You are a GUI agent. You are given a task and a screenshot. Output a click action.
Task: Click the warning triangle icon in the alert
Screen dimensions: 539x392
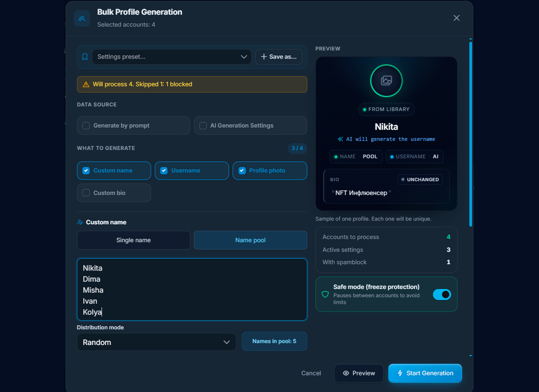86,85
